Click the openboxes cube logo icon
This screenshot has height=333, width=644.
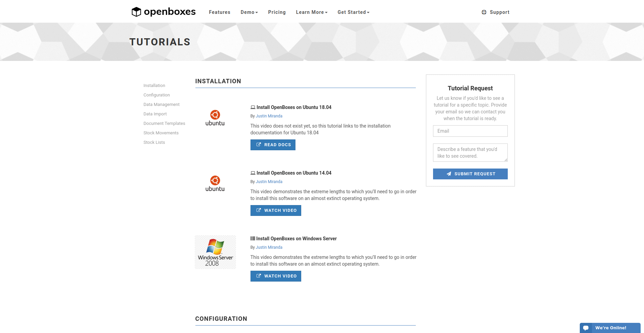pos(136,12)
